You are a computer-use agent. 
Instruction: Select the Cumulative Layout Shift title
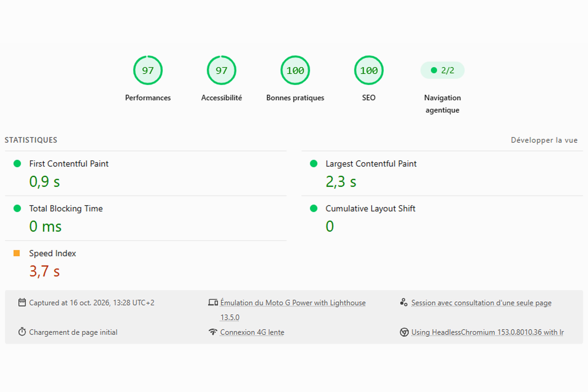(x=370, y=208)
